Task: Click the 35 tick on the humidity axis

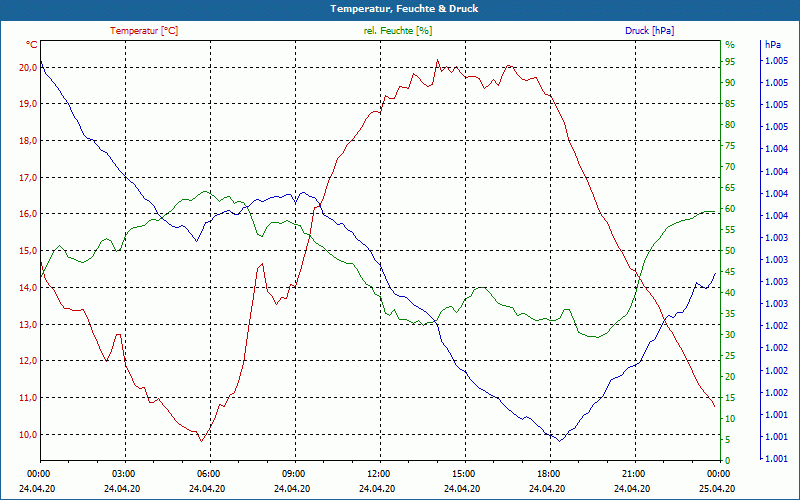Action: (730, 314)
